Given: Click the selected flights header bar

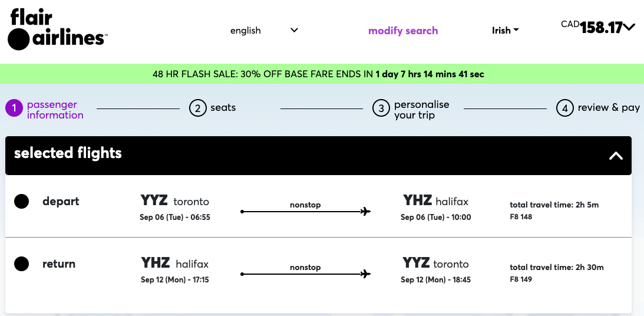Looking at the screenshot, I should pos(318,156).
